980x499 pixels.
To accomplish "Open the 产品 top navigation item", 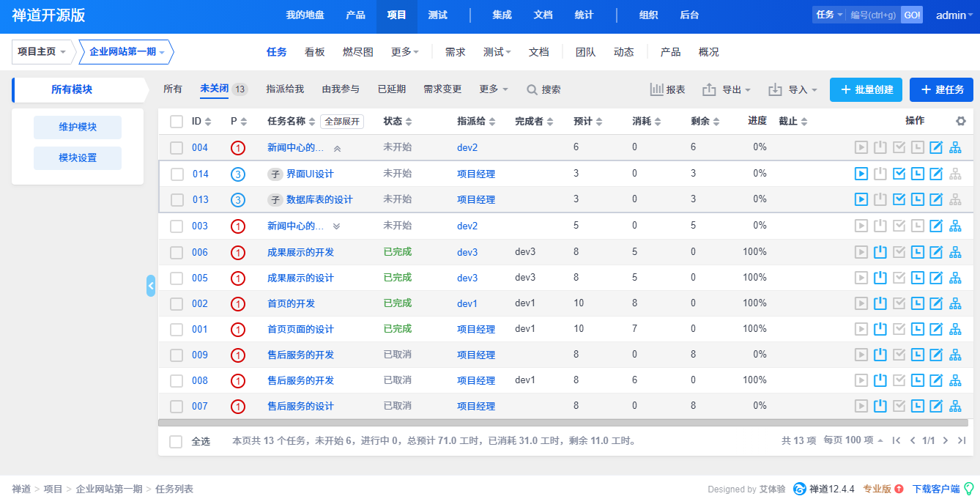I will (x=355, y=15).
